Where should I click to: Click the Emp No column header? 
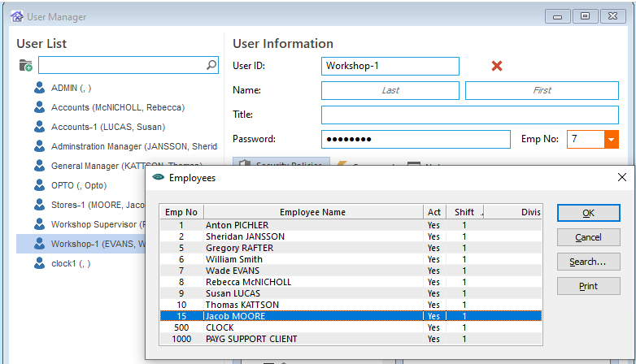[x=181, y=212]
